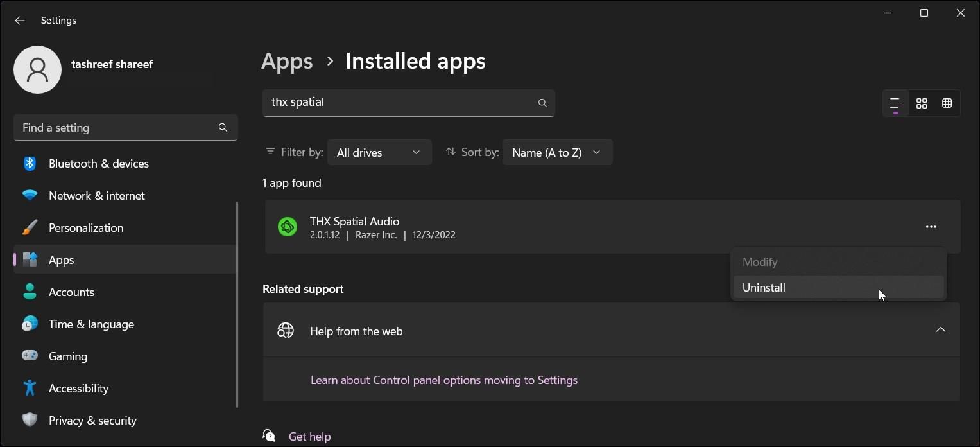Image resolution: width=980 pixels, height=447 pixels.
Task: Maximize the Settings window
Action: pos(924,13)
